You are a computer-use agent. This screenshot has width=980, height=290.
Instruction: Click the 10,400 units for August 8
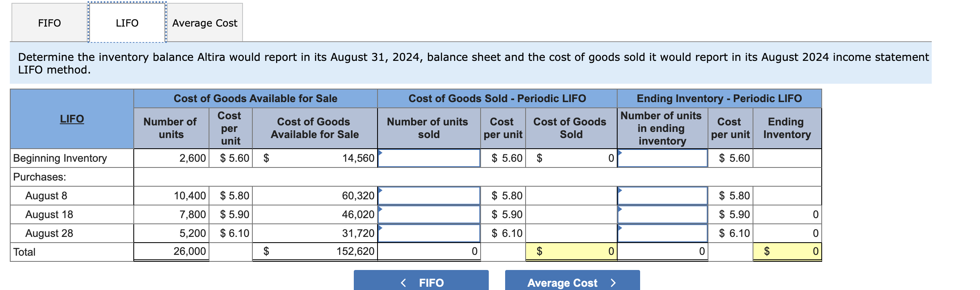(190, 196)
